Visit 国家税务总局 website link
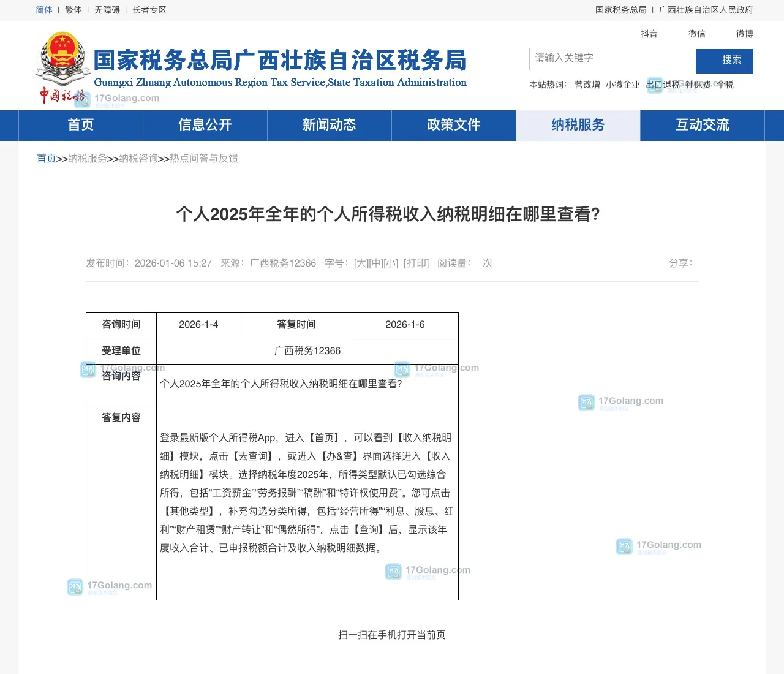 pos(621,10)
